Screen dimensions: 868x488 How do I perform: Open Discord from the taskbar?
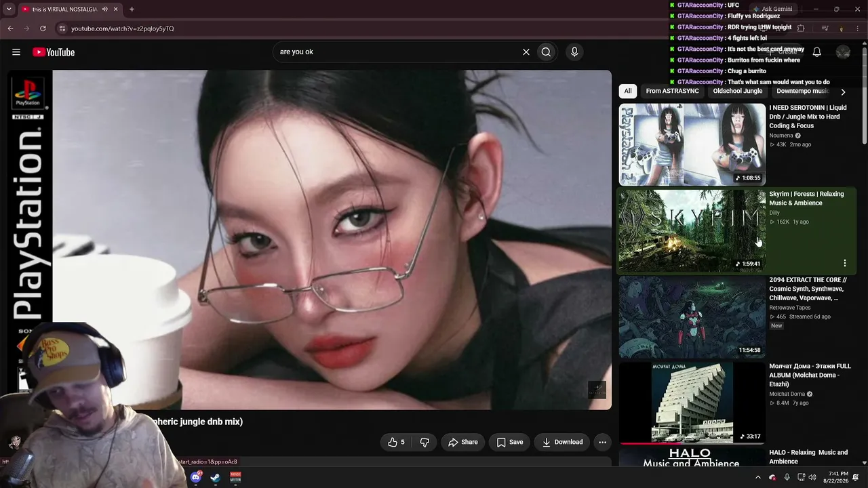click(196, 477)
